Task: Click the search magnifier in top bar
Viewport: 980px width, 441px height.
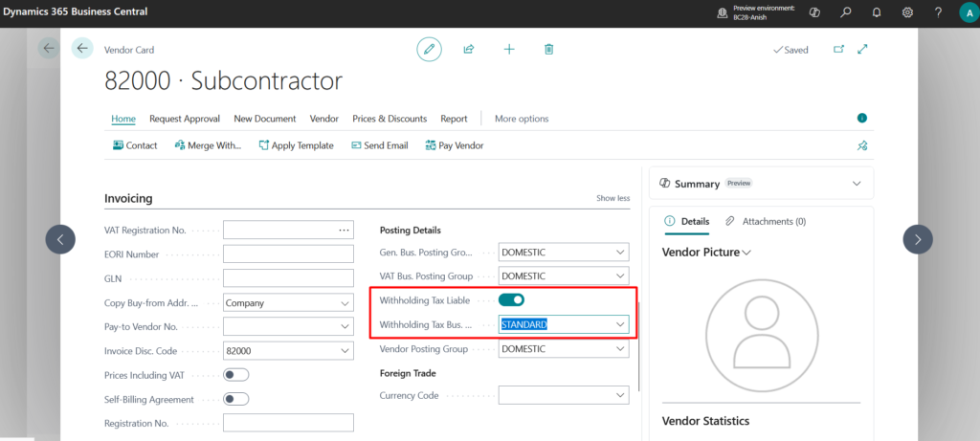Action: click(x=845, y=13)
